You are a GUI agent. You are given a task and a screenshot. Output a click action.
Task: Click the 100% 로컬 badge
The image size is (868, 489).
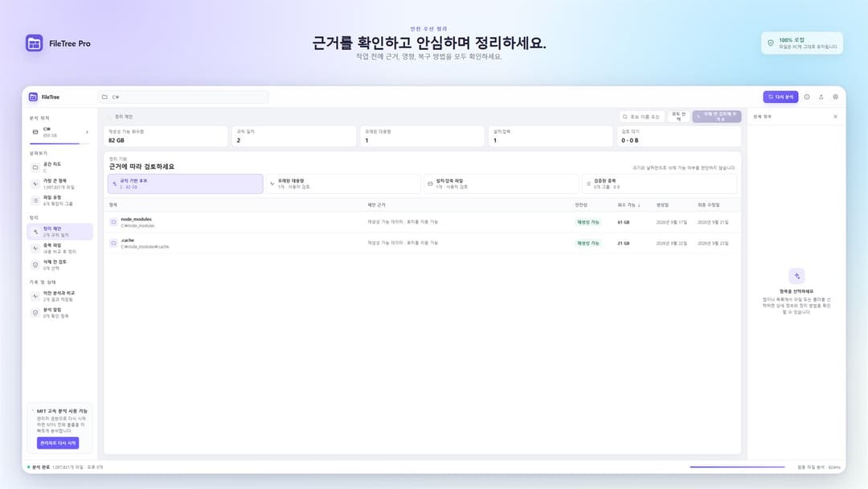[x=802, y=43]
